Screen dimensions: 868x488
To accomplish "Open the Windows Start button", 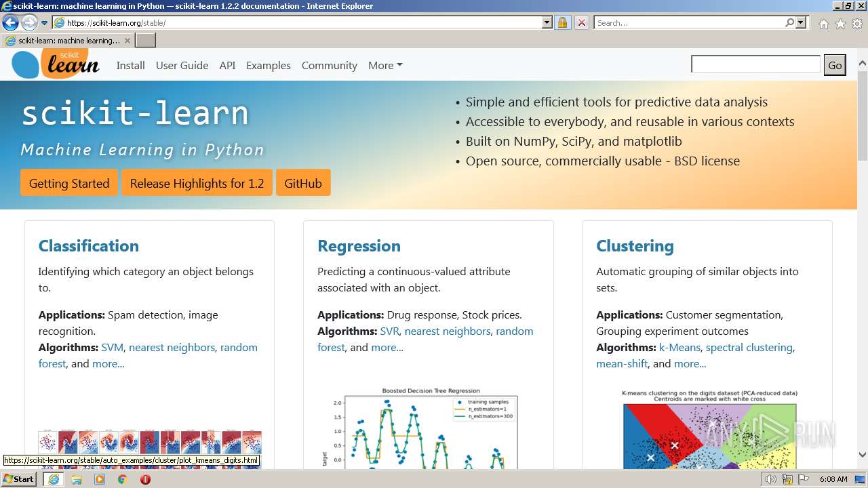I will point(19,479).
